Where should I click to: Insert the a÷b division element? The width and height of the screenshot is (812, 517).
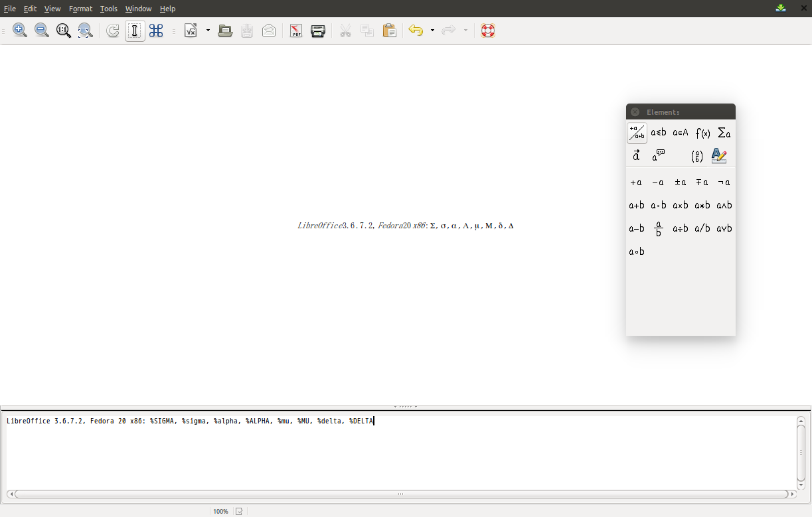click(681, 228)
